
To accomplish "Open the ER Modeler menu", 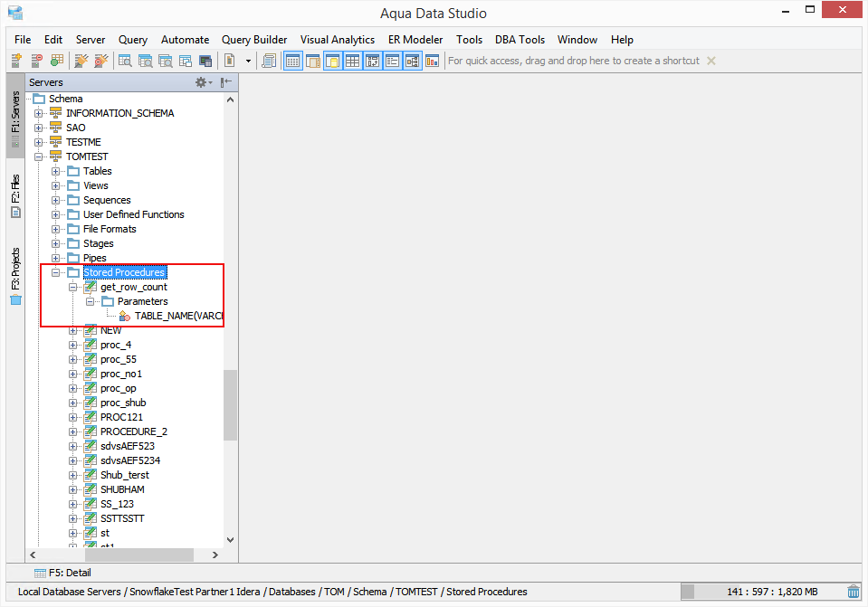I will 415,40.
